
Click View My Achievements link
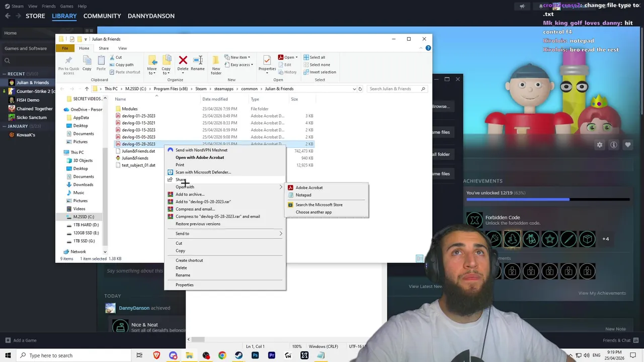[x=602, y=293]
